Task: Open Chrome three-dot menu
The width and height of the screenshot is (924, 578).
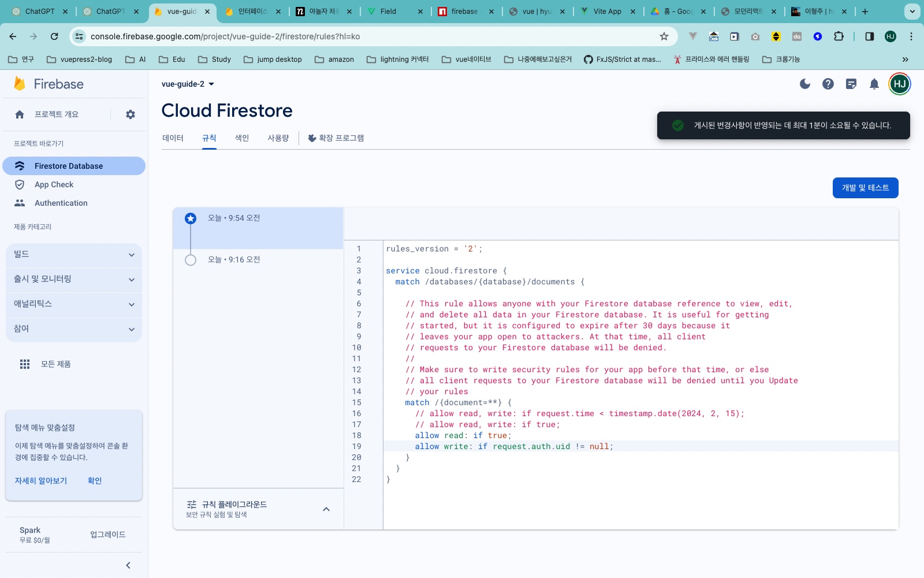Action: pyautogui.click(x=911, y=36)
